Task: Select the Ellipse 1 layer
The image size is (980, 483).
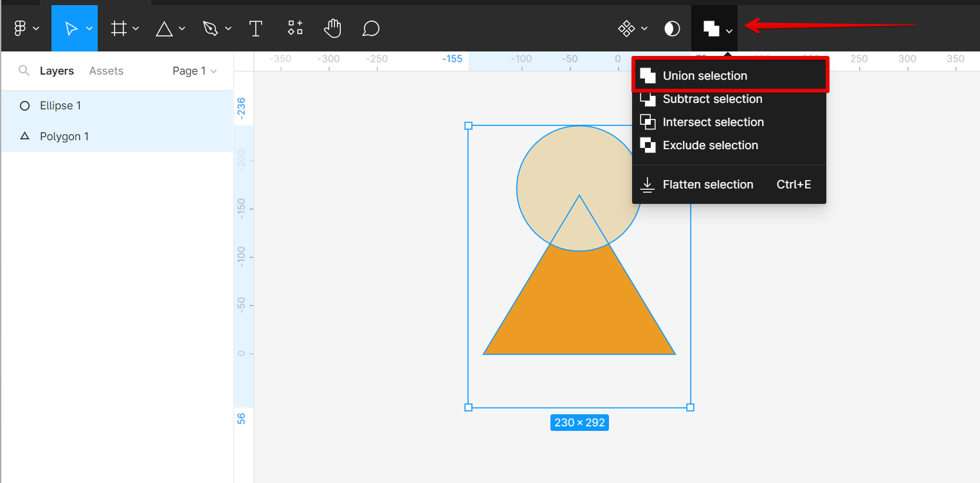Action: (x=60, y=105)
